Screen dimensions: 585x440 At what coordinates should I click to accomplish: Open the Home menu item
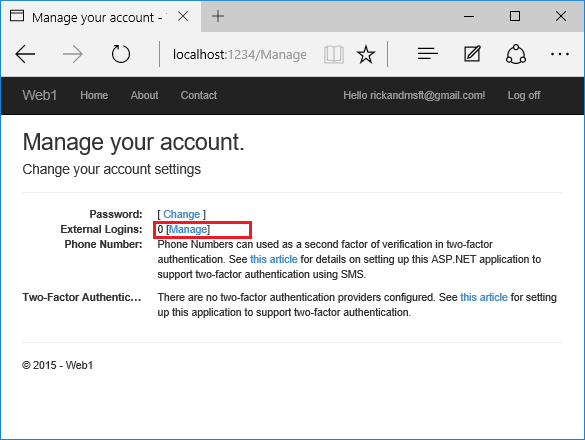tap(94, 96)
